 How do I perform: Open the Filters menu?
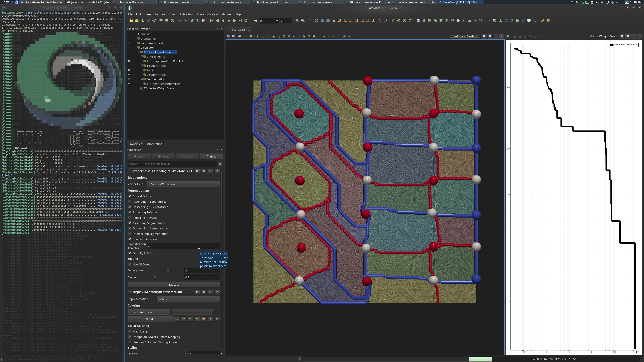pyautogui.click(x=172, y=14)
